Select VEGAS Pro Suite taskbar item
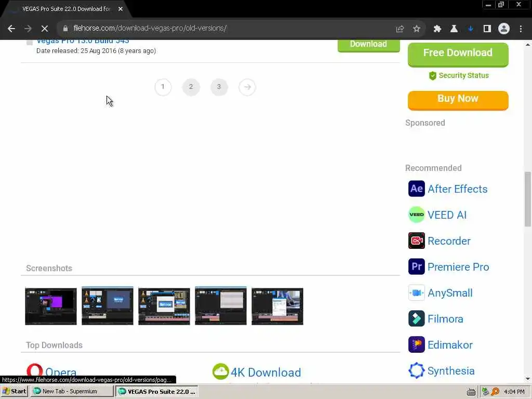This screenshot has height=399, width=532. click(x=157, y=392)
